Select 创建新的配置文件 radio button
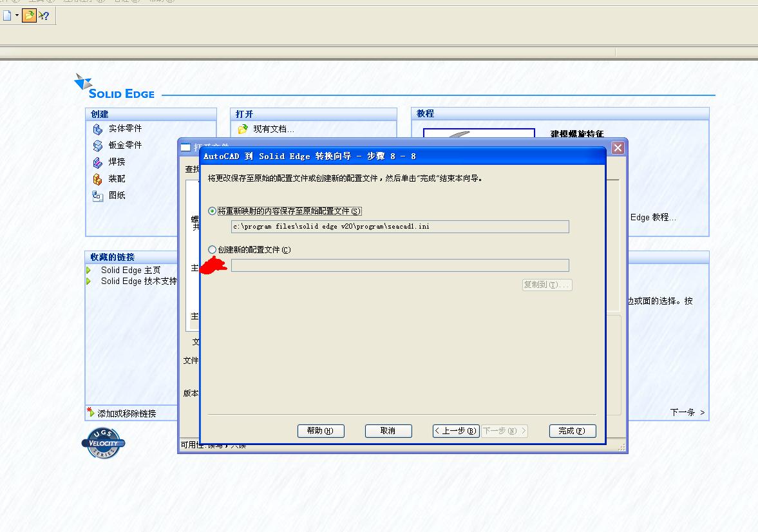 [212, 249]
